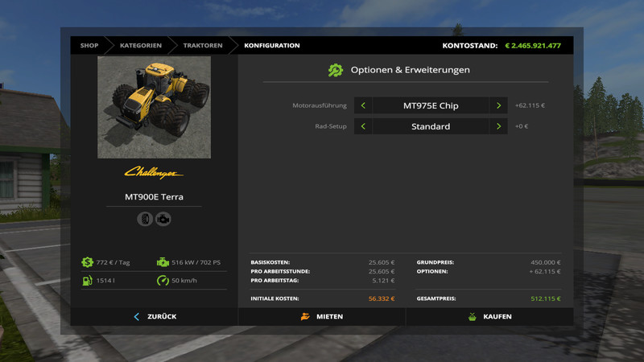Click the gear icon beside Optionen & Erweiterungen

point(335,70)
